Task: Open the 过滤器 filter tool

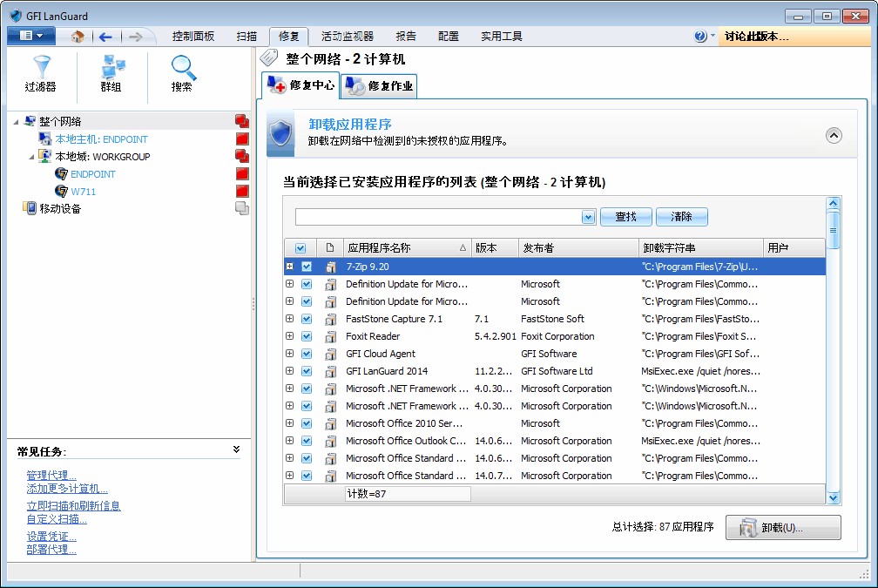Action: 41,74
